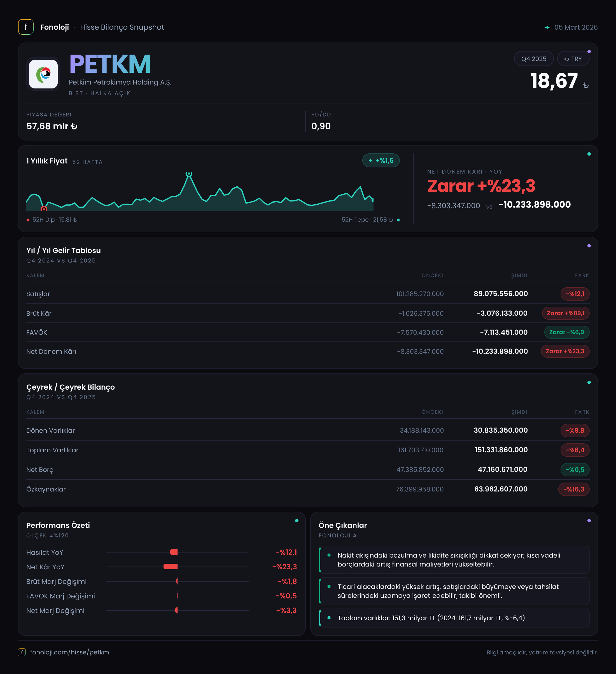Click Net Dönem Kârı Zarar +%23,3 badge
The image size is (616, 674).
pos(565,351)
